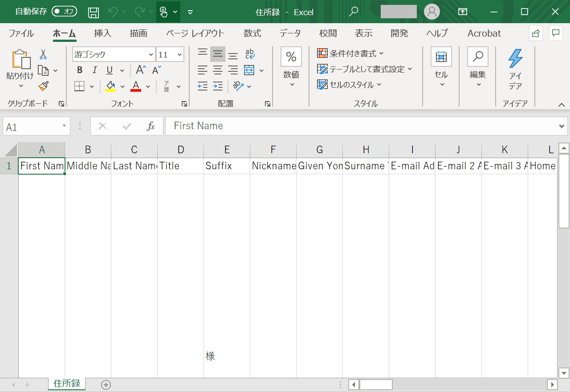Expand fill color dropdown arrow

(122, 86)
